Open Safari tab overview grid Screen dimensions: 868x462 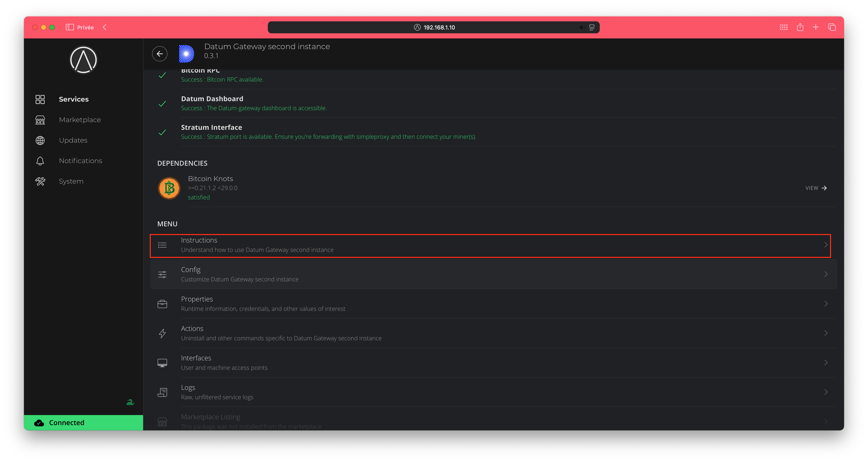pyautogui.click(x=784, y=27)
